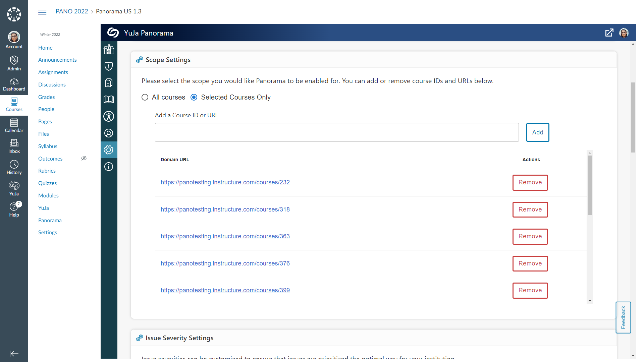Open Discussions in course menu
Viewport: 644px width, 362px height.
coord(52,84)
